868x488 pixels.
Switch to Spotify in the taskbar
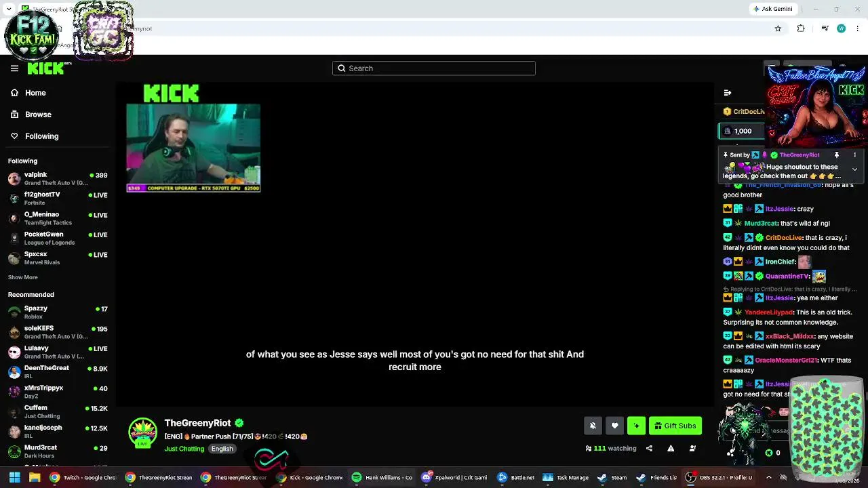point(382,477)
